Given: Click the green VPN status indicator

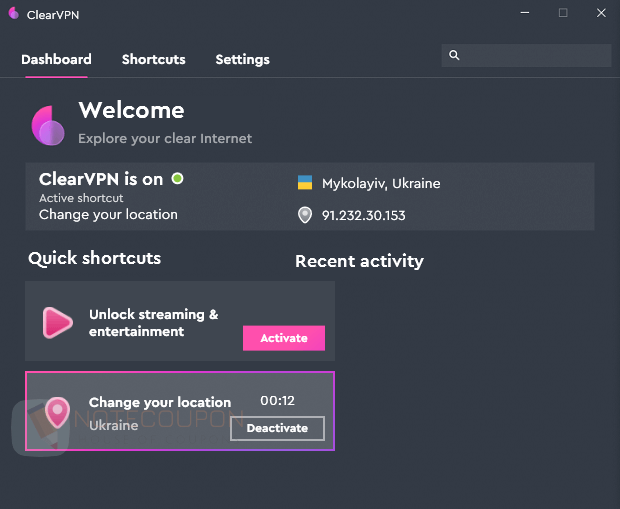Looking at the screenshot, I should [178, 178].
